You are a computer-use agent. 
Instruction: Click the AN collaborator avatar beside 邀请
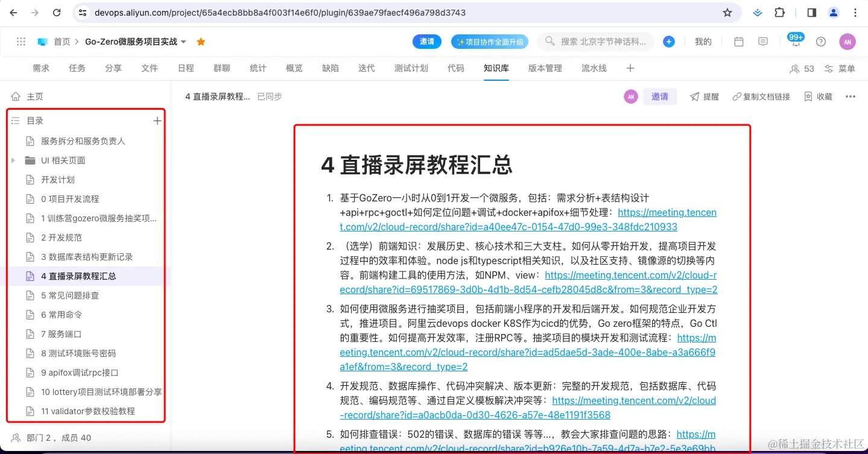pos(631,96)
